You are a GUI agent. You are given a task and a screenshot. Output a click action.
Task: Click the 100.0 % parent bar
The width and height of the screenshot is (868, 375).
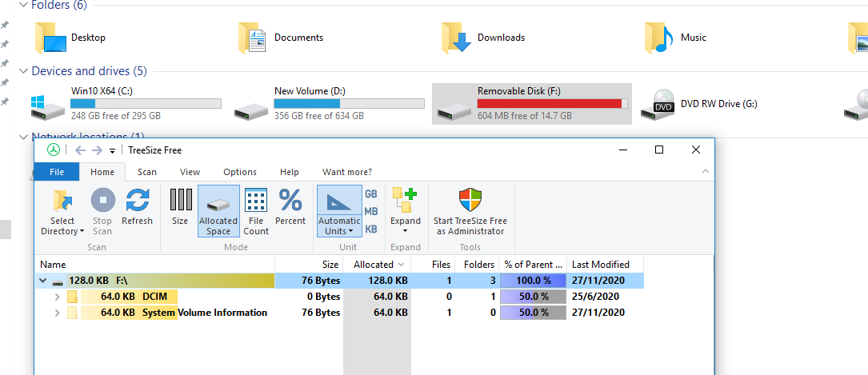coord(533,281)
